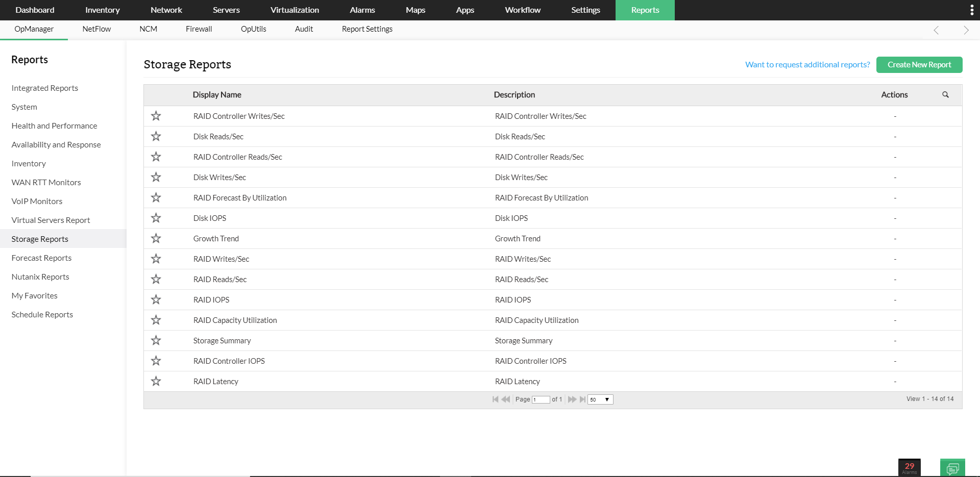Image resolution: width=980 pixels, height=477 pixels.
Task: Favorite the RAID Controller Writes/Sec report star
Action: click(x=156, y=116)
